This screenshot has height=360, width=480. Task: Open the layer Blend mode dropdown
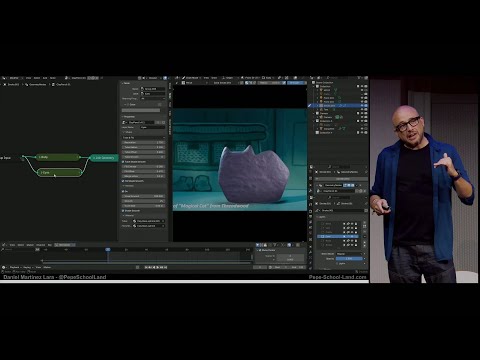(x=349, y=254)
